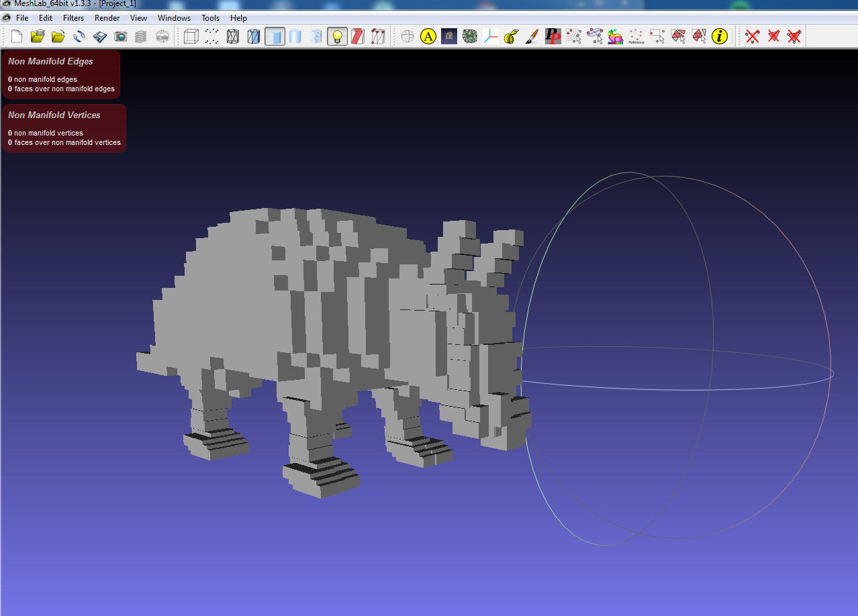Toggle the gray trackball sphere icon
This screenshot has width=858, height=616.
click(x=408, y=36)
